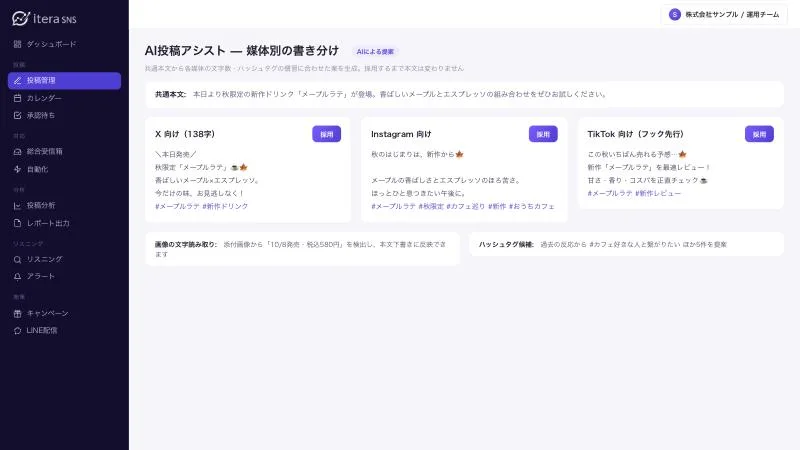Click the Instagram 向け card title
Screen dimensions: 800x450
(401, 134)
